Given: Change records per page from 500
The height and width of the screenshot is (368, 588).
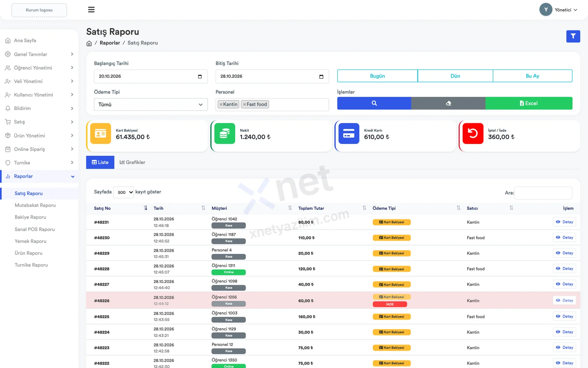Looking at the screenshot, I should point(123,192).
